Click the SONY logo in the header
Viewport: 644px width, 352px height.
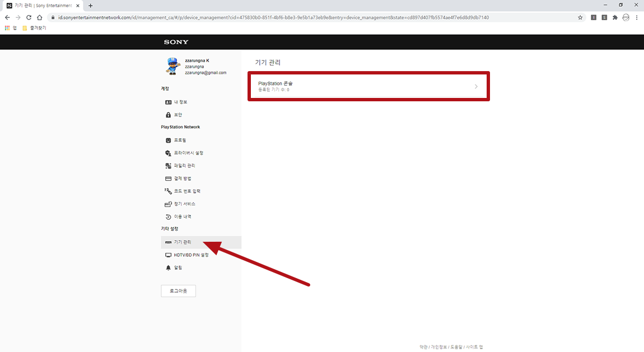176,42
